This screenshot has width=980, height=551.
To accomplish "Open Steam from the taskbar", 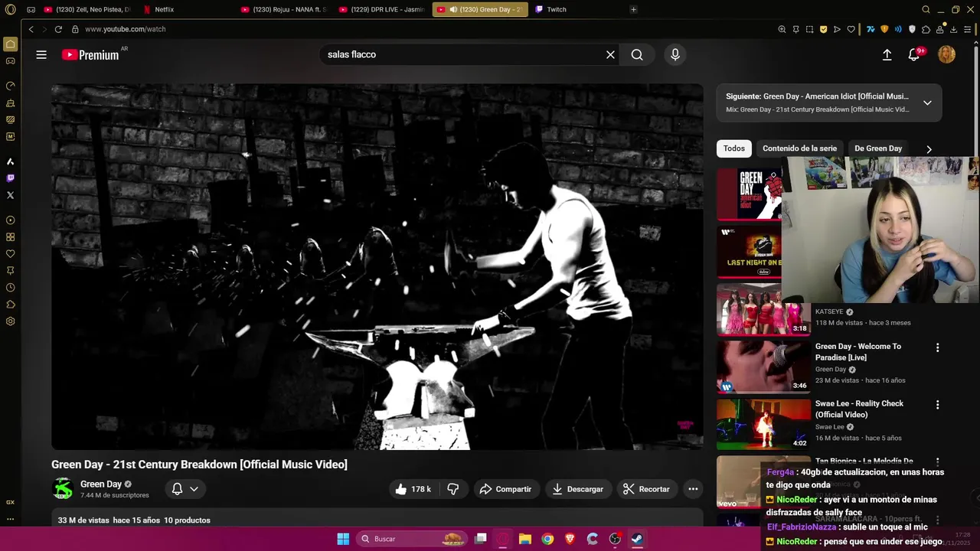I will click(x=637, y=539).
